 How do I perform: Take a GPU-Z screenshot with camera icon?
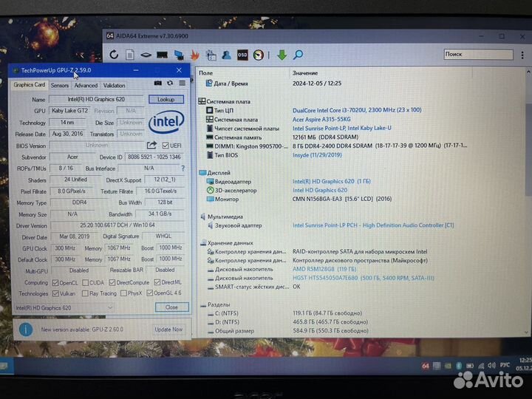pyautogui.click(x=158, y=83)
